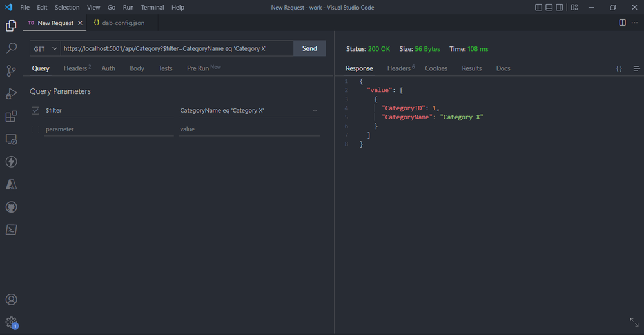Click the VS Code logo icon

point(8,7)
